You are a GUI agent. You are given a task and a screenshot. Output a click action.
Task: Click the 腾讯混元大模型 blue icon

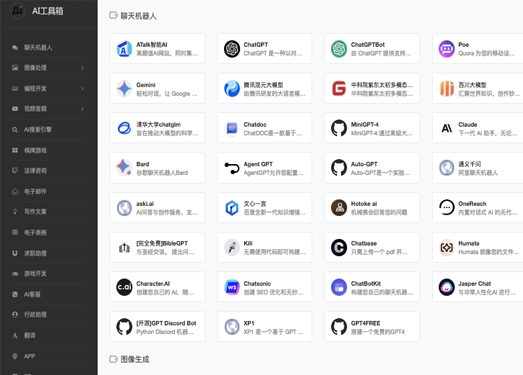pyautogui.click(x=232, y=89)
